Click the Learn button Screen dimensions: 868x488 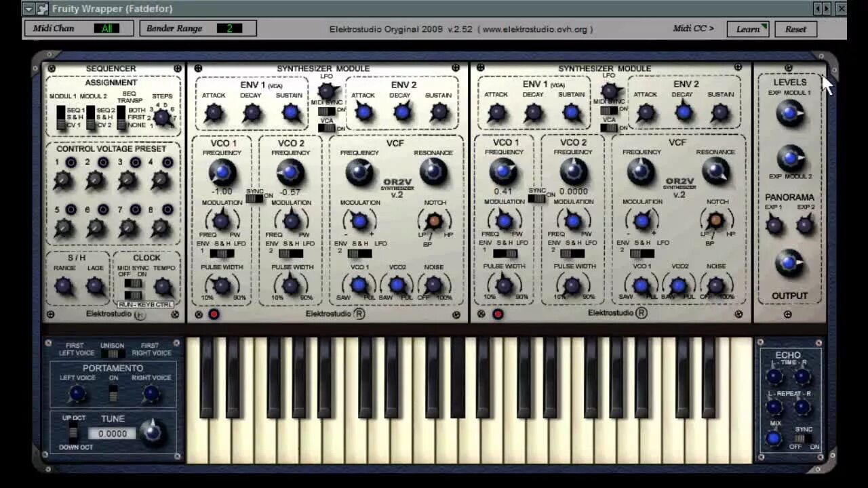748,29
